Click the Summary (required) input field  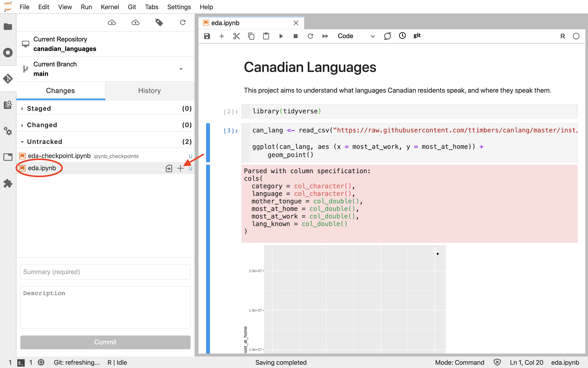(105, 272)
